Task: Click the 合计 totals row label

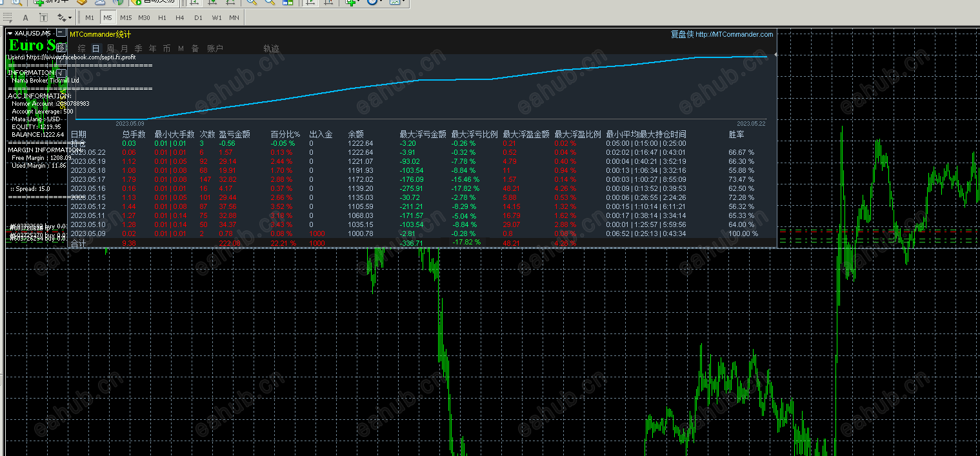Action: coord(78,243)
